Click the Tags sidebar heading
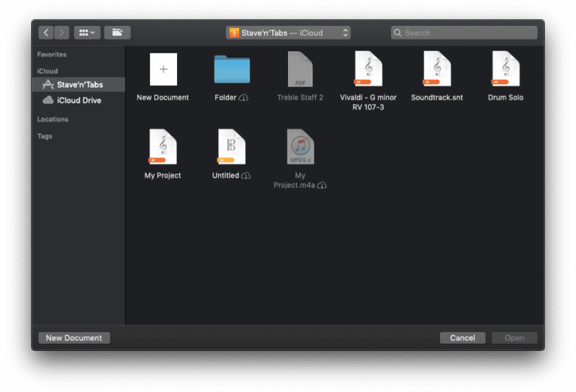 coord(45,136)
